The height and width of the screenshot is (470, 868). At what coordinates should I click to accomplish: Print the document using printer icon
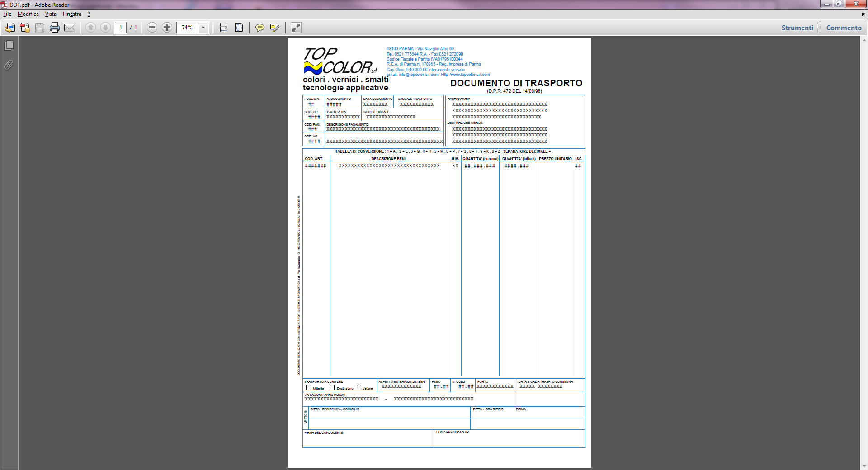point(55,28)
